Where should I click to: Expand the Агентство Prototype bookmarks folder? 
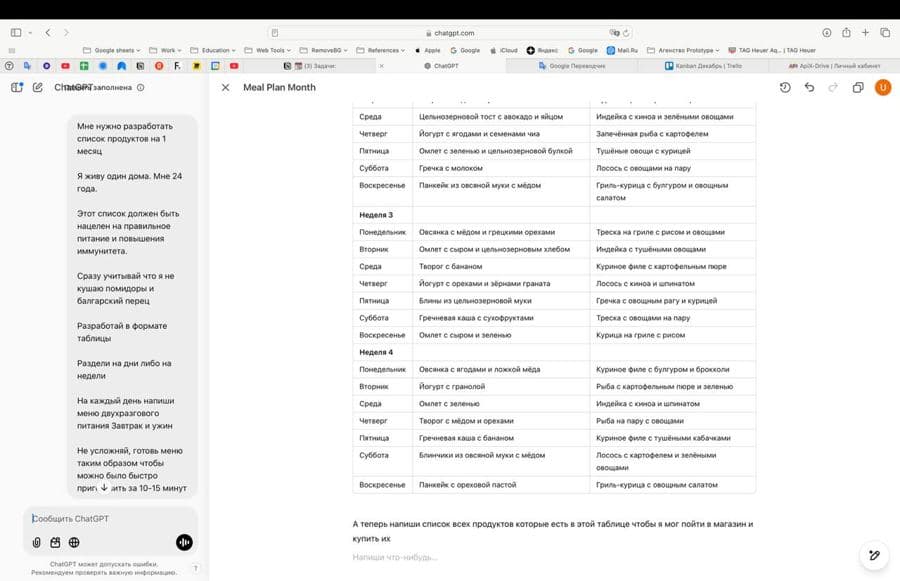coord(683,51)
